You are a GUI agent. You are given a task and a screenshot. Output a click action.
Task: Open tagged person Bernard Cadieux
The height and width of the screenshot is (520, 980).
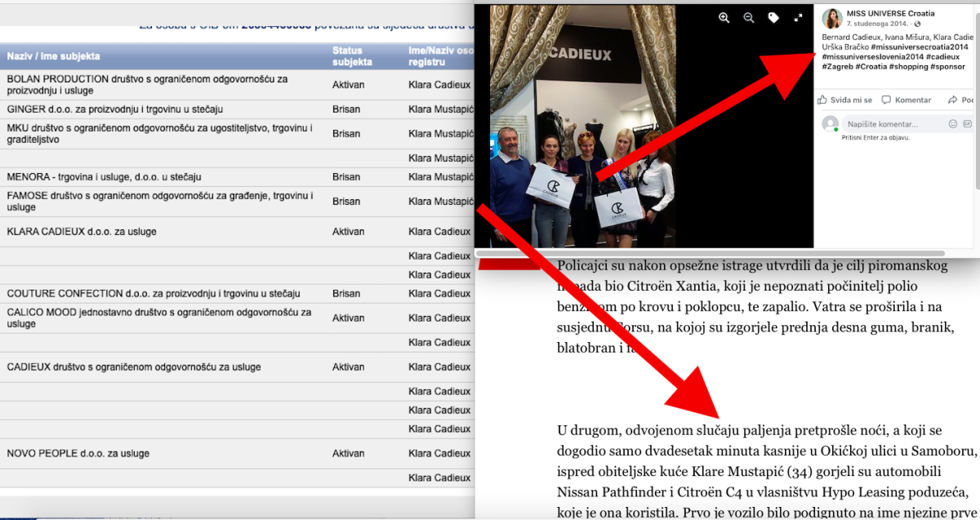(852, 37)
